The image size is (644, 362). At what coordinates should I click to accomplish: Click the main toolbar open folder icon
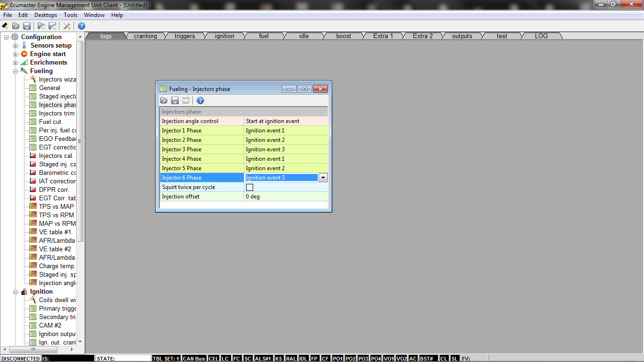pyautogui.click(x=16, y=26)
